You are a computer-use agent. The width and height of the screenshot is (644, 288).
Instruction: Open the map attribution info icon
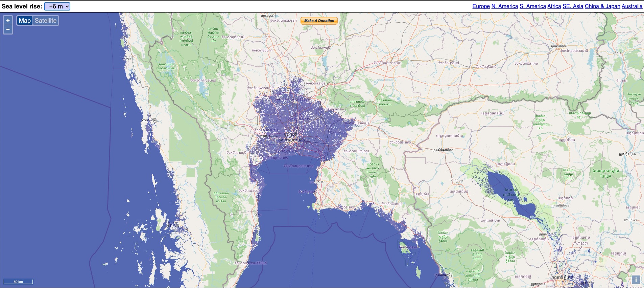pyautogui.click(x=636, y=280)
